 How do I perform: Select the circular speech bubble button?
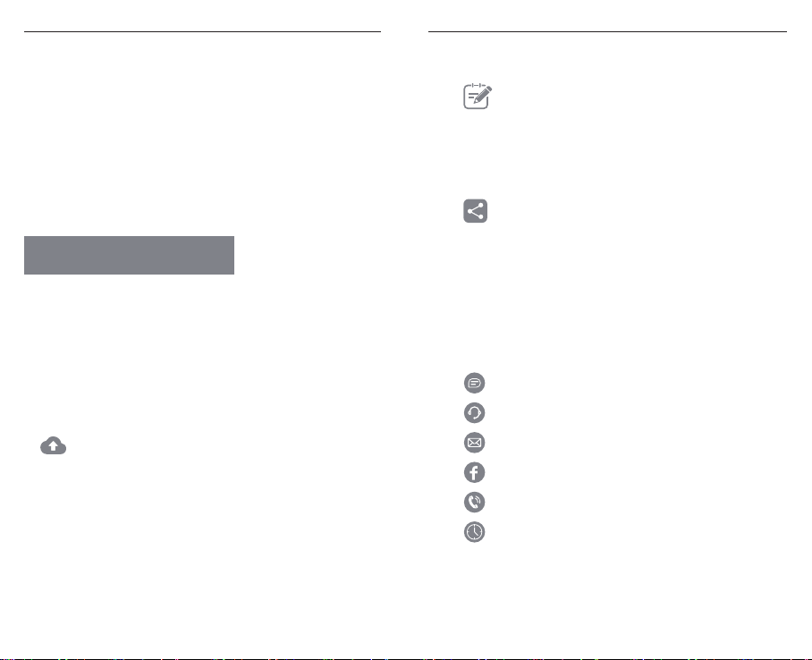tap(474, 383)
